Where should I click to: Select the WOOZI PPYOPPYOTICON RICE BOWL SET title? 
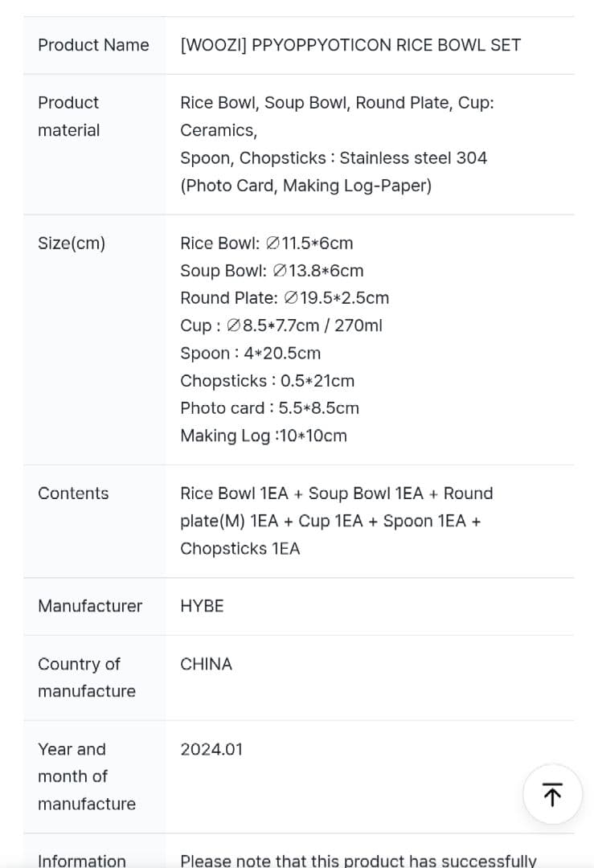coord(350,45)
